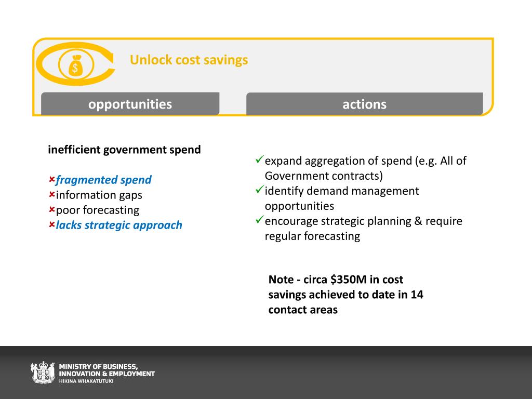Click the 'information gaps' item

[x=99, y=195]
